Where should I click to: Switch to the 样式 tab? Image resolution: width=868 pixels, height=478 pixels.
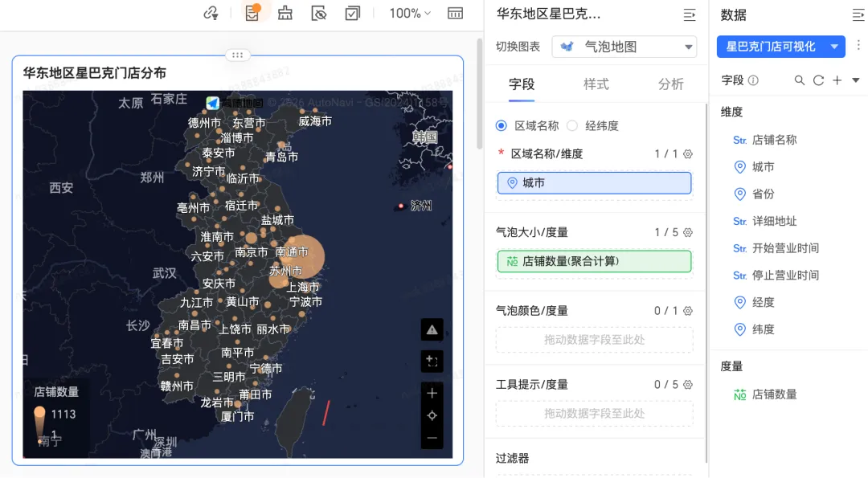pyautogui.click(x=596, y=84)
